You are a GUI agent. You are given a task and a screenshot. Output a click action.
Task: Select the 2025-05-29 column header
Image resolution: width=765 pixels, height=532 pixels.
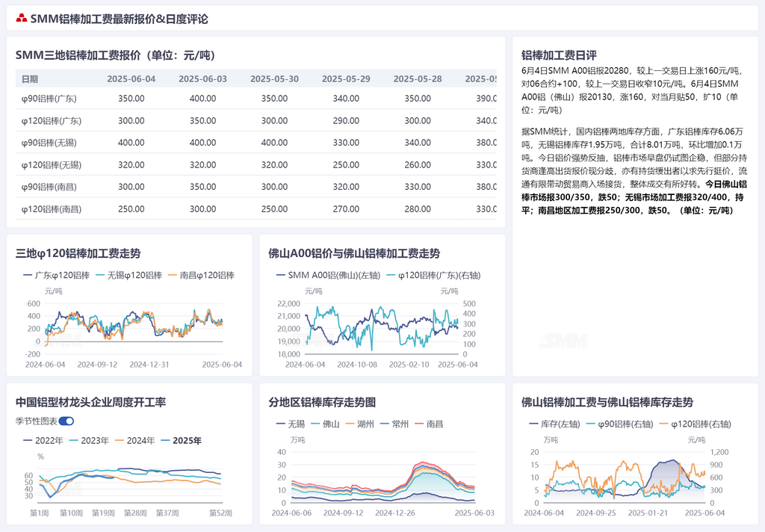click(x=346, y=79)
